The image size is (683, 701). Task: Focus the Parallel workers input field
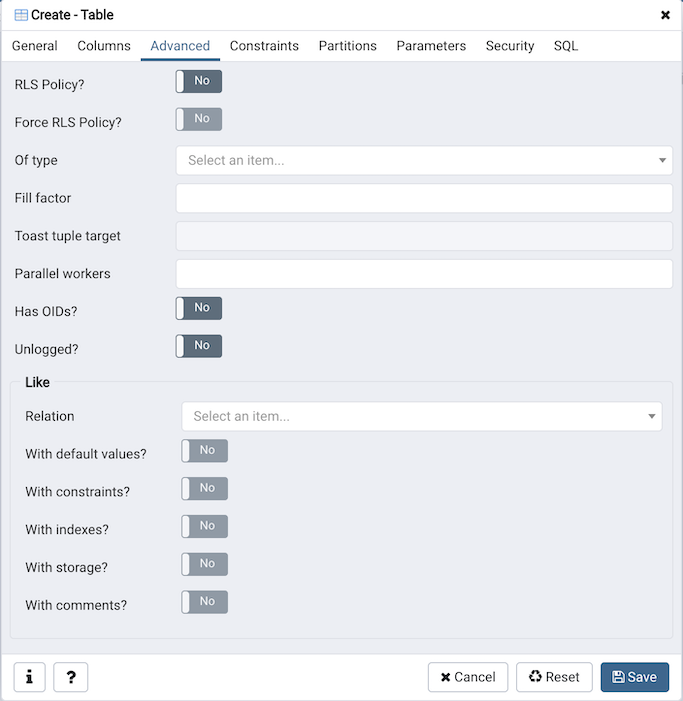click(x=424, y=274)
